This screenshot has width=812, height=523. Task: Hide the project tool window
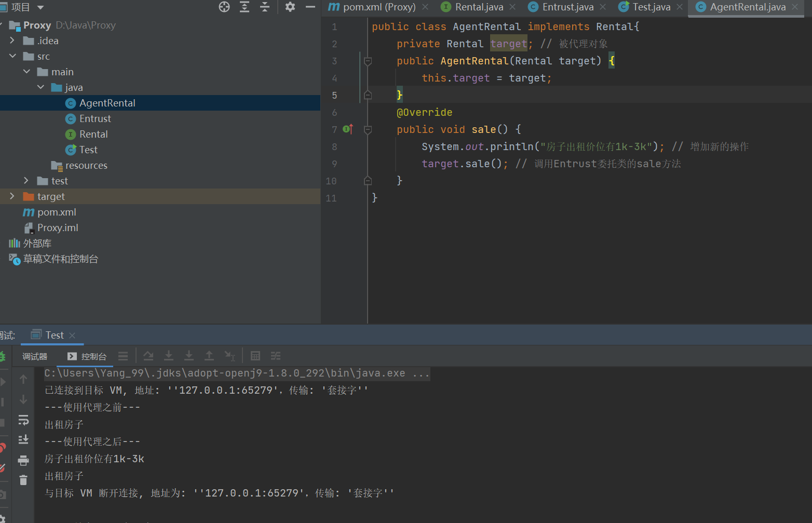click(310, 7)
